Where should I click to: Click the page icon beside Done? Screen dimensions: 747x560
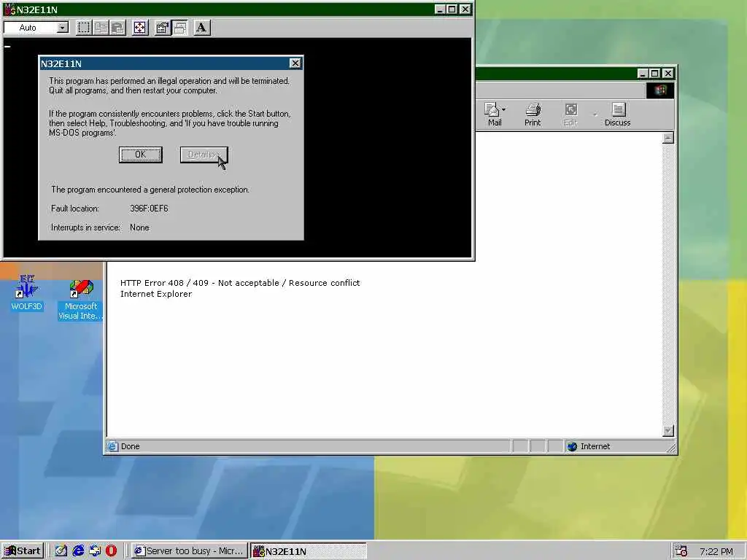click(x=112, y=446)
